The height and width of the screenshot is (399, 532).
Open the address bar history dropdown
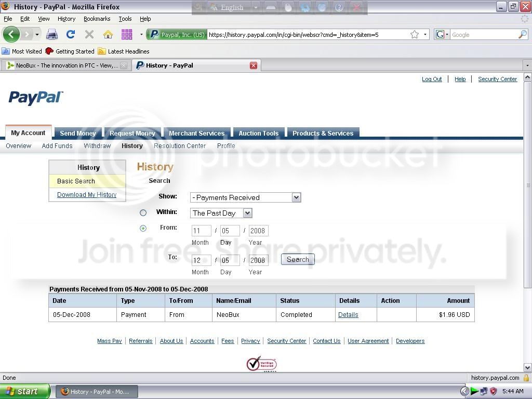pyautogui.click(x=425, y=35)
